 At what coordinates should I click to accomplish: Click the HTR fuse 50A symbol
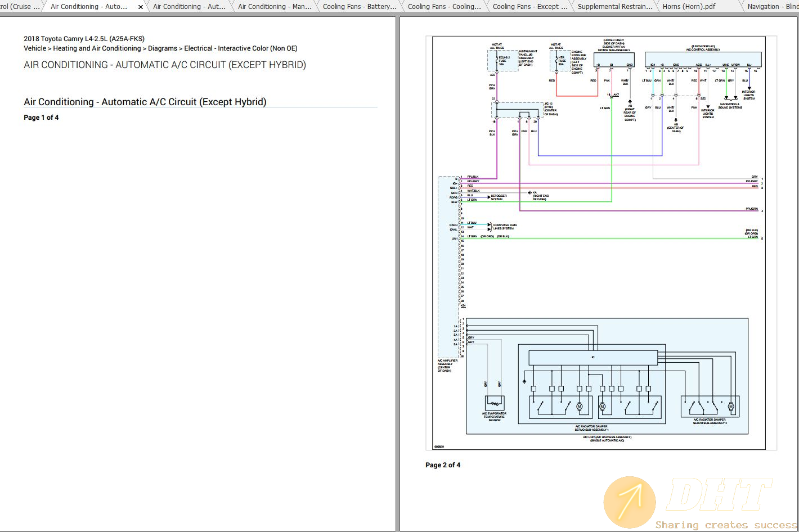(560, 61)
